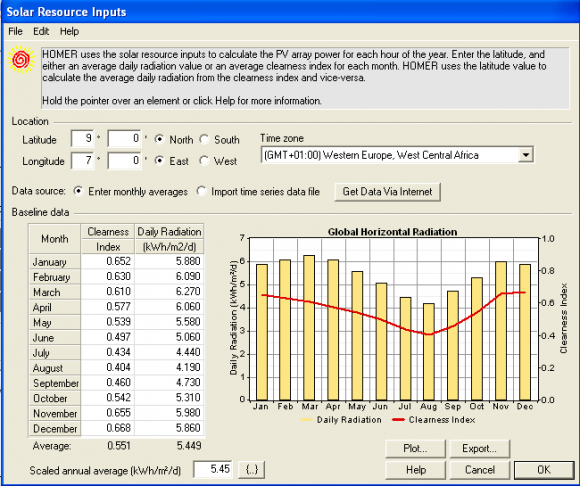The height and width of the screenshot is (486, 580).
Task: Click the Longitude minutes field
Action: tap(124, 161)
